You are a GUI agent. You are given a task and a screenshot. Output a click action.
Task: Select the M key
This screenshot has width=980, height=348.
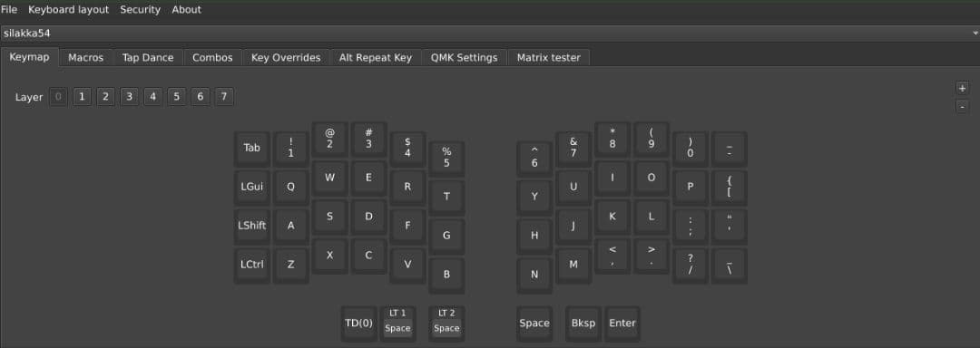573,265
